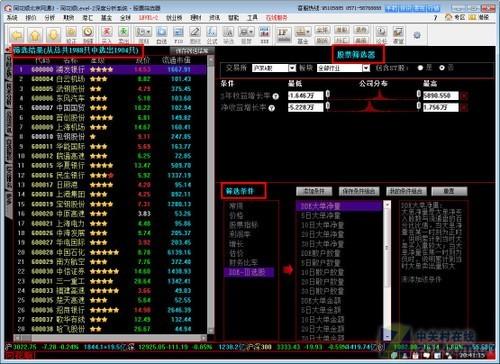This screenshot has width=500, height=364.
Task: Click the IF index futures icon
Action: coord(283,34)
